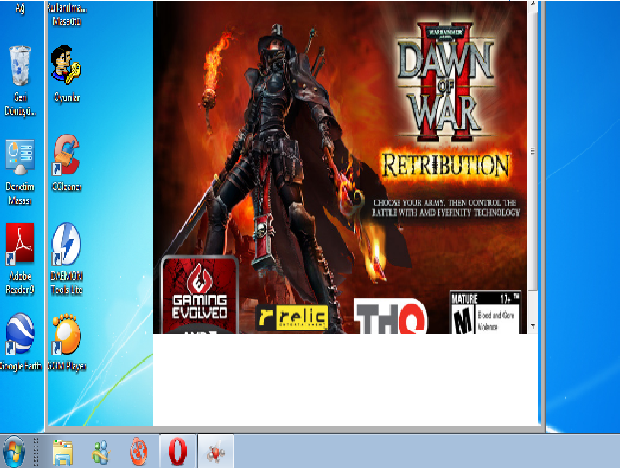Open the Windows Start menu orb

(14, 452)
